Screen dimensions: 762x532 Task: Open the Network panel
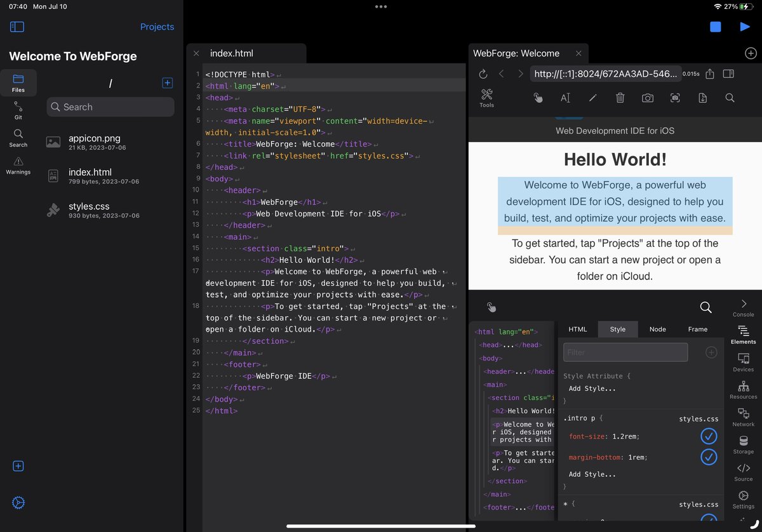[x=744, y=417]
